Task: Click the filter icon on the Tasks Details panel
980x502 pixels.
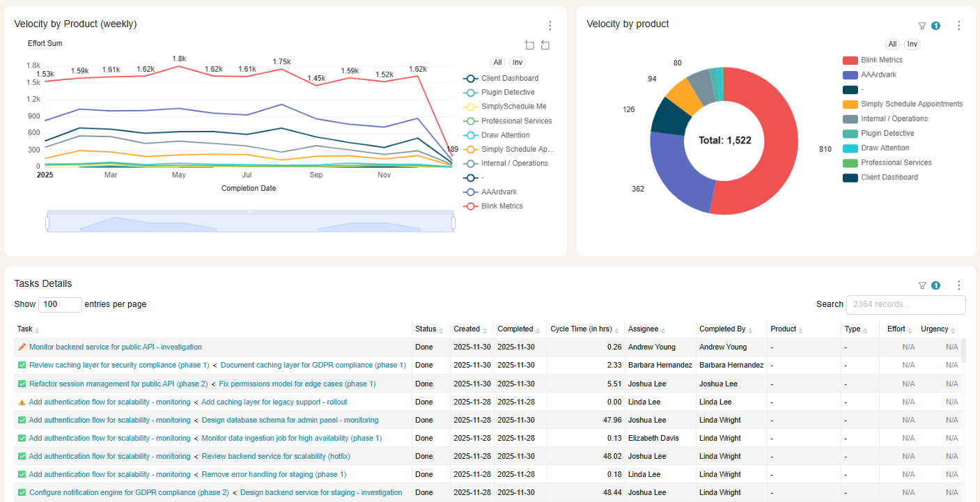Action: (921, 285)
